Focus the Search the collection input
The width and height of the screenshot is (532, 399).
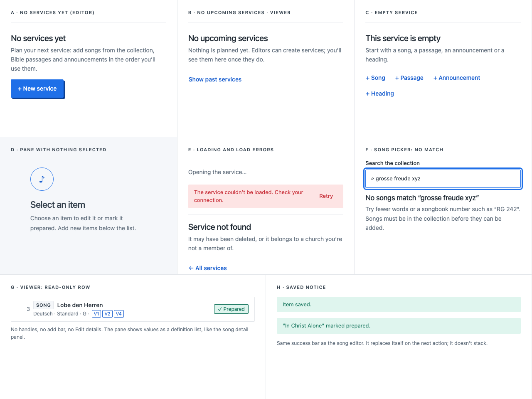click(443, 179)
